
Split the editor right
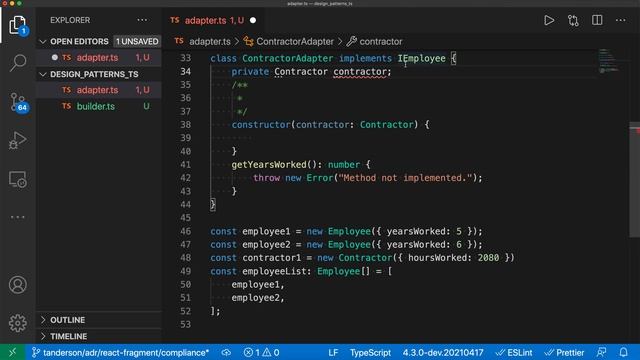click(597, 20)
